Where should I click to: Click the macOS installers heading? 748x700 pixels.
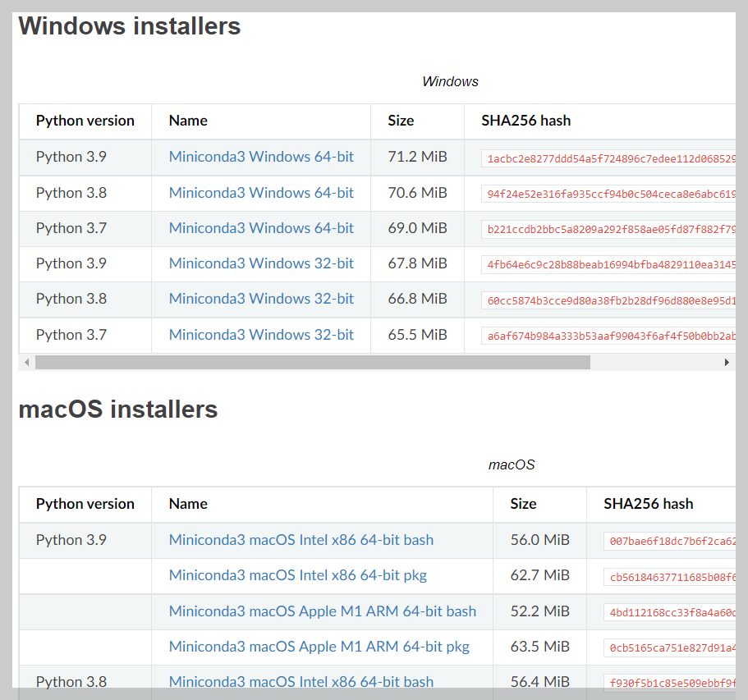pyautogui.click(x=118, y=409)
